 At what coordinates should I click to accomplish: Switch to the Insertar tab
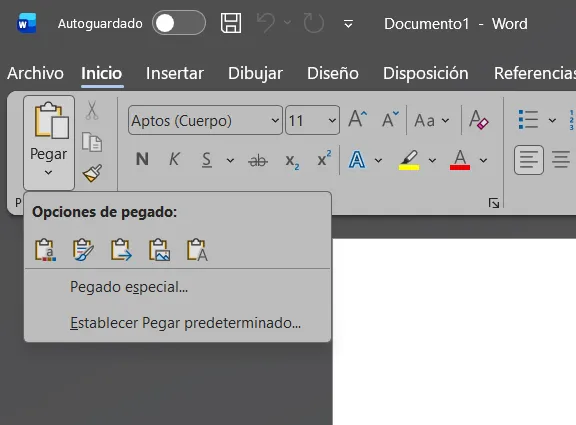tap(174, 73)
